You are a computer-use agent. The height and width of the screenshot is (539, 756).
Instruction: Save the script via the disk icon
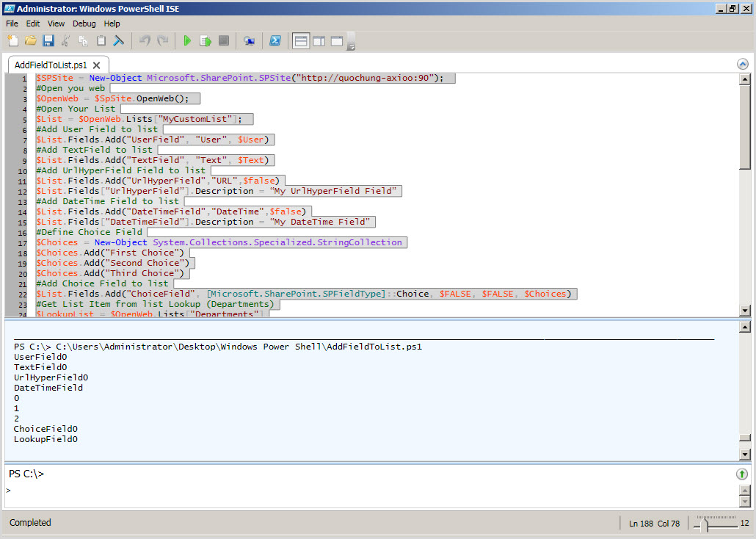pos(48,40)
